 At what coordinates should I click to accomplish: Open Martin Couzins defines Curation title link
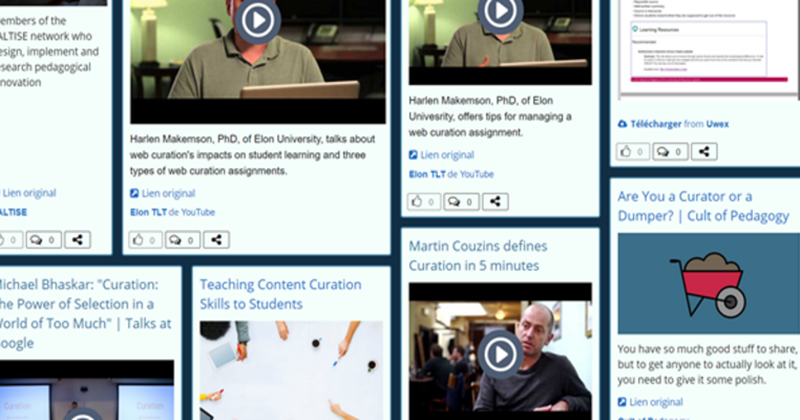(x=478, y=256)
